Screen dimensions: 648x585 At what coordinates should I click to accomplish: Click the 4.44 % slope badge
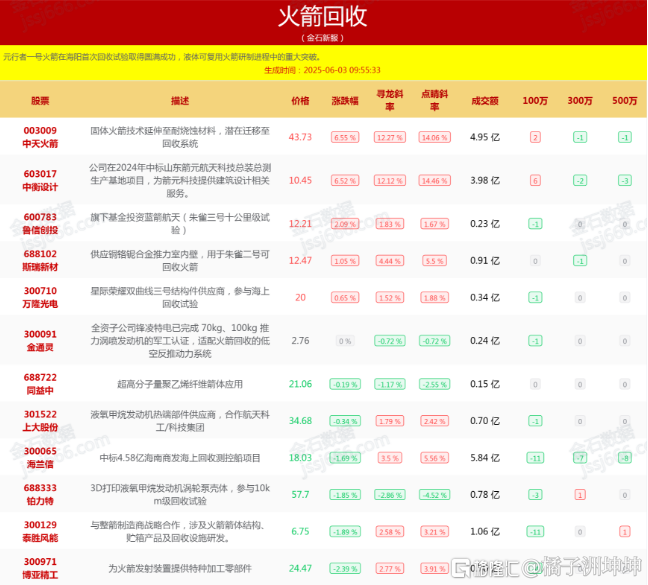pos(390,261)
